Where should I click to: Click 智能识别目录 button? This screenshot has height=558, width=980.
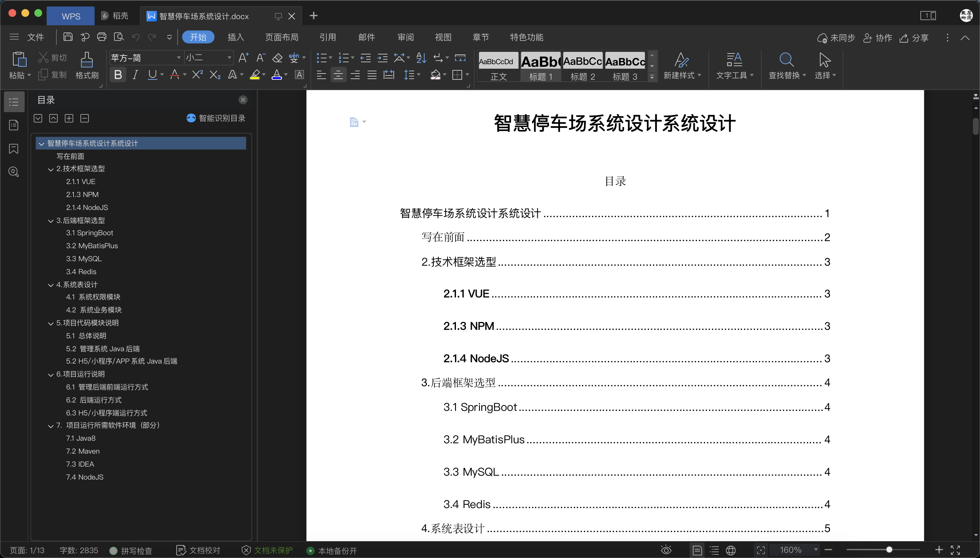(216, 118)
